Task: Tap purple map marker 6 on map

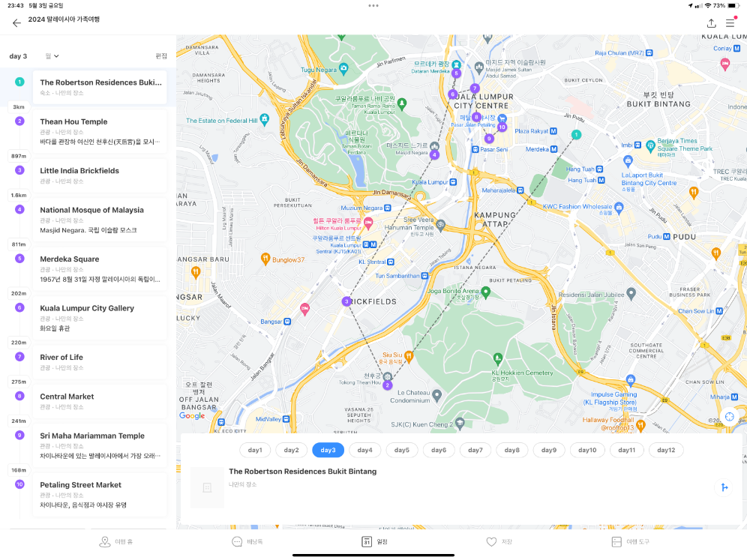Action: tap(453, 94)
